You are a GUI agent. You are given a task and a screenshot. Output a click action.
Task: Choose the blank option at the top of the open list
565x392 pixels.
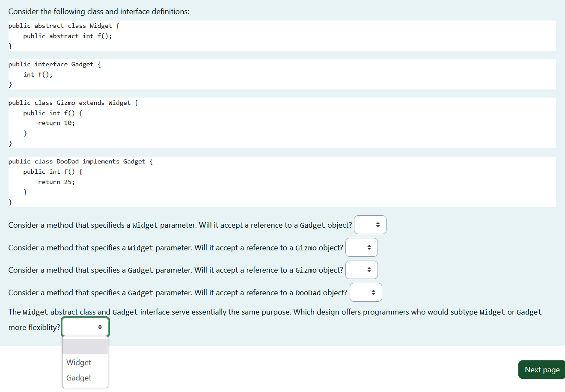point(85,346)
